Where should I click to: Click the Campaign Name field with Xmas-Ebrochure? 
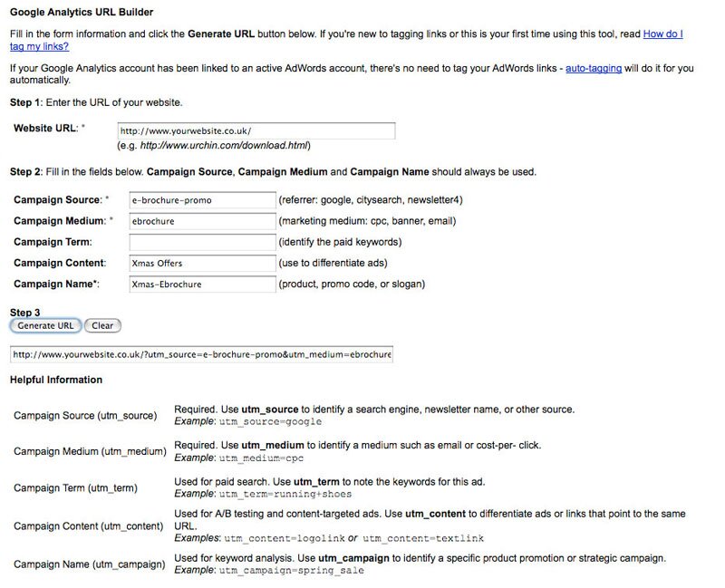(202, 284)
